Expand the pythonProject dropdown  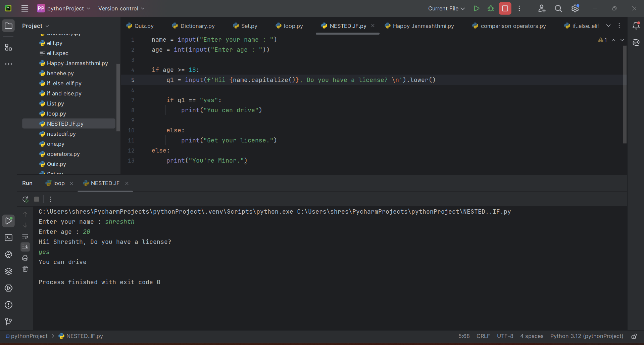click(64, 8)
